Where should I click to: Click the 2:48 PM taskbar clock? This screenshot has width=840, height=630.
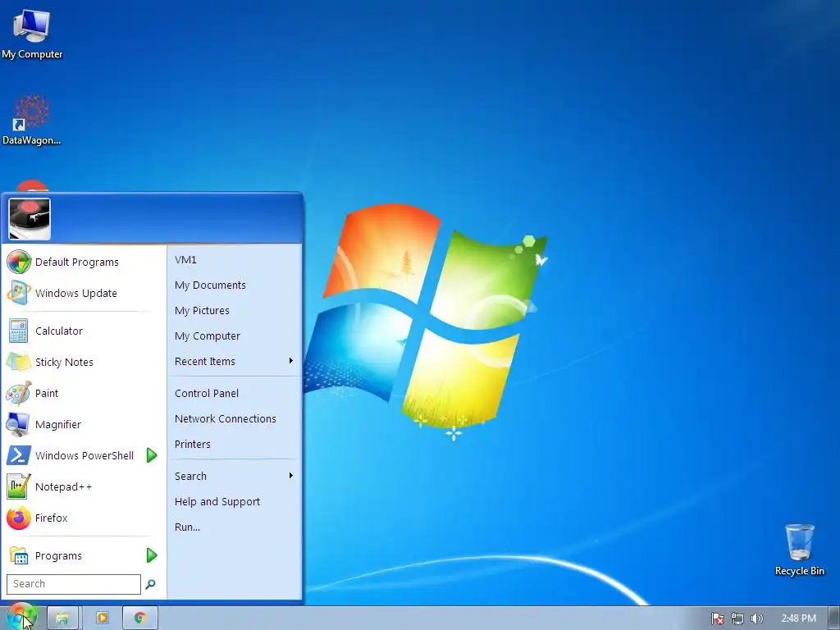[798, 619]
